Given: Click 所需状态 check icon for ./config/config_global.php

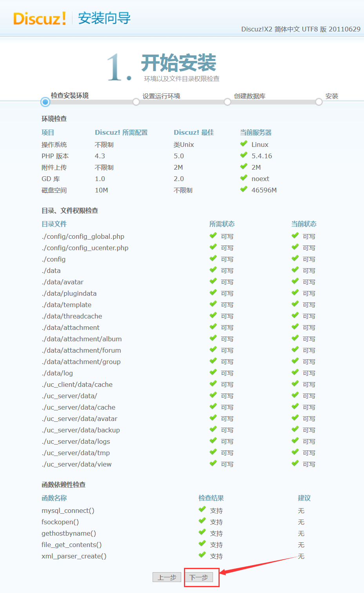Looking at the screenshot, I should click(213, 236).
